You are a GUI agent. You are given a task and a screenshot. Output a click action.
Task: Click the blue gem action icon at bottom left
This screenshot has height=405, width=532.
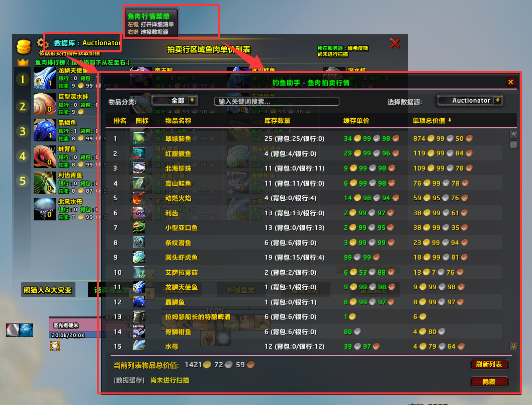(26, 330)
